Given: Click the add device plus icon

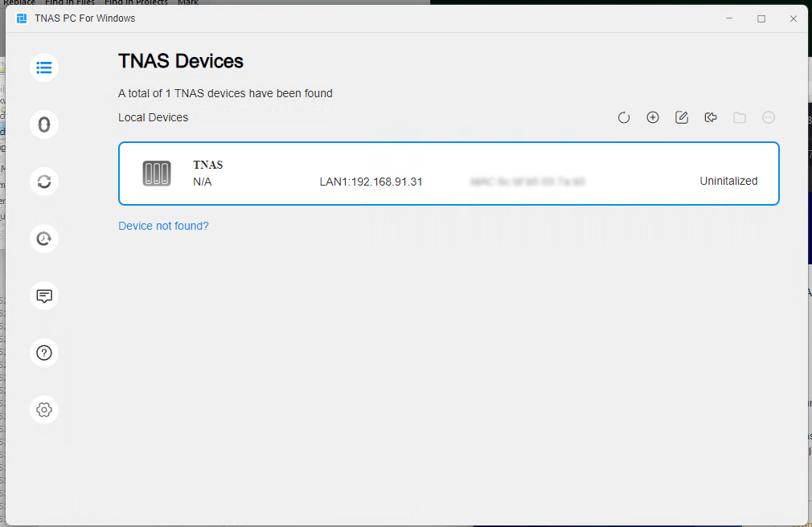Looking at the screenshot, I should [x=653, y=117].
